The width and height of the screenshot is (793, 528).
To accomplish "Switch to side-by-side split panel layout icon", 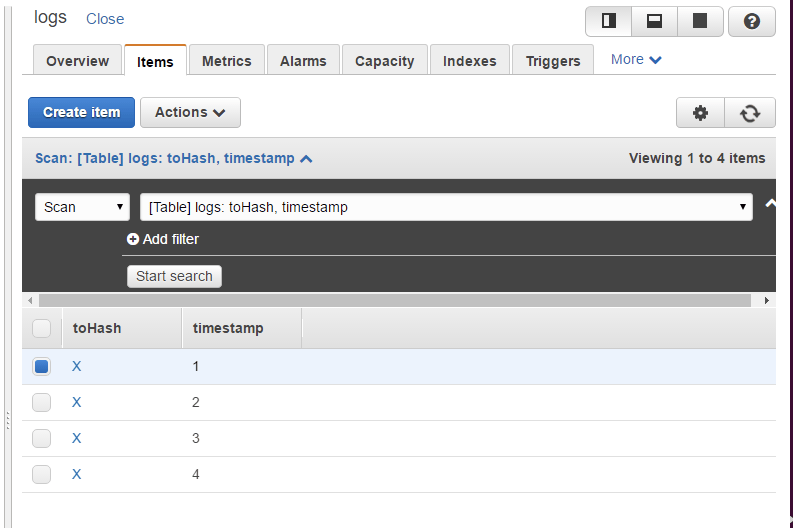I will [x=608, y=21].
